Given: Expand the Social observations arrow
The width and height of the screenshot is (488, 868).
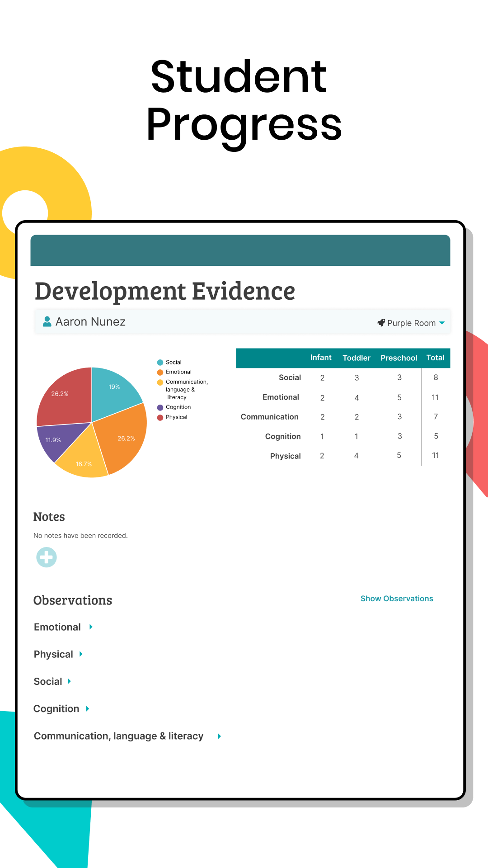Looking at the screenshot, I should click(x=69, y=681).
